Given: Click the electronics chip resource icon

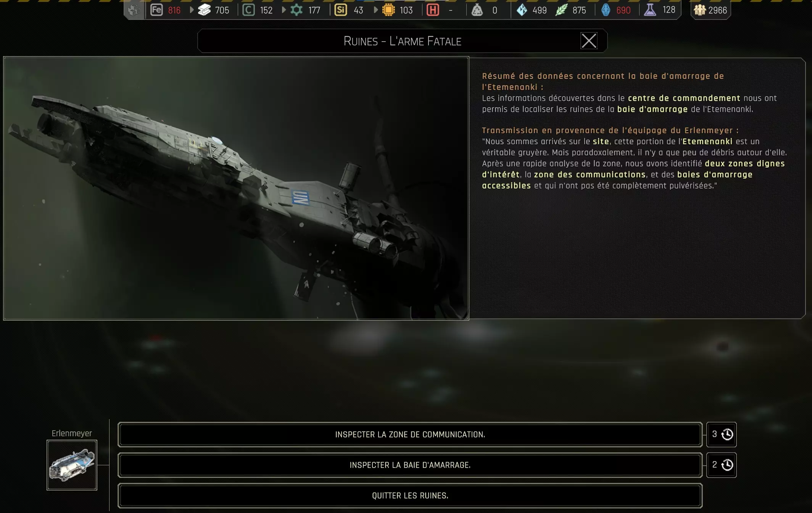Looking at the screenshot, I should coord(388,10).
